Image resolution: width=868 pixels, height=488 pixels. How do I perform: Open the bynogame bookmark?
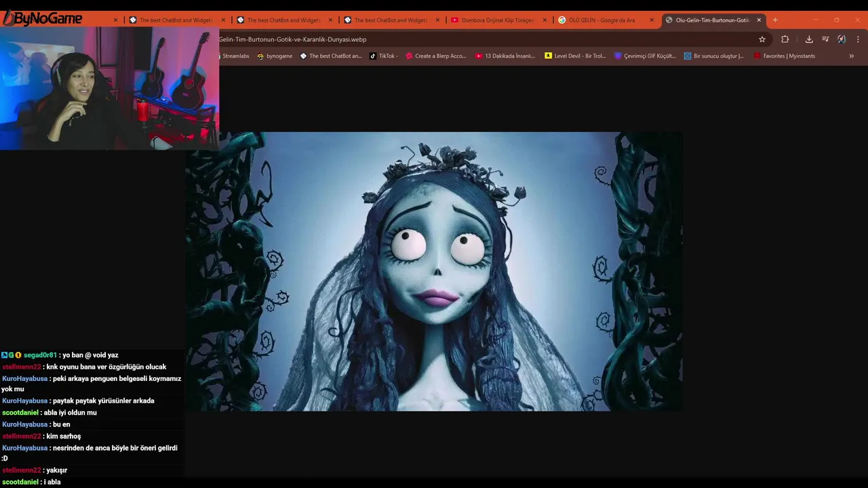point(275,56)
